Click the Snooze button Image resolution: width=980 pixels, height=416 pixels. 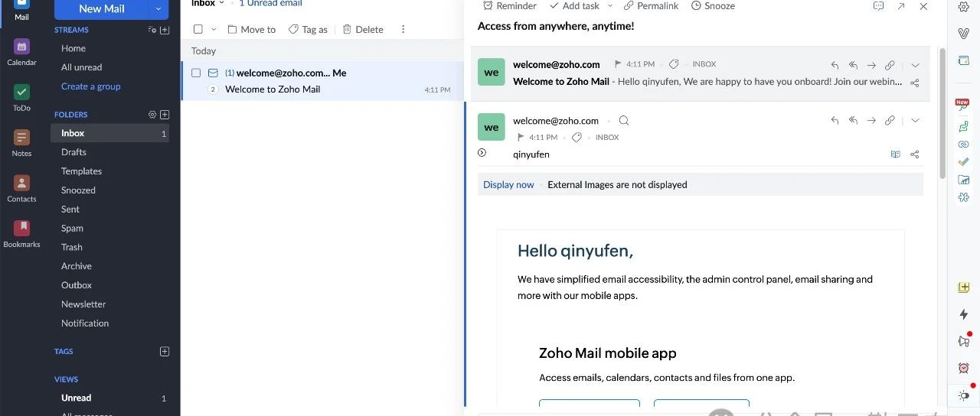[713, 6]
